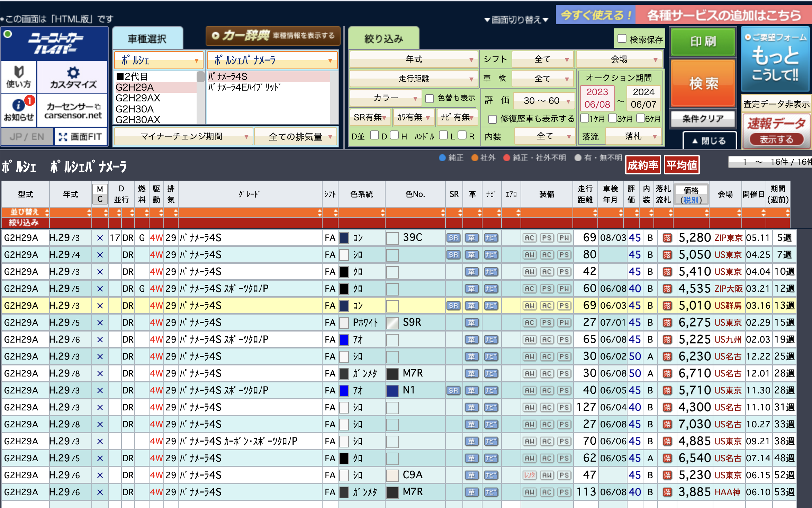Image resolution: width=812 pixels, height=508 pixels.
Task: Click sort arrows under 型式 column
Action: click(47, 212)
